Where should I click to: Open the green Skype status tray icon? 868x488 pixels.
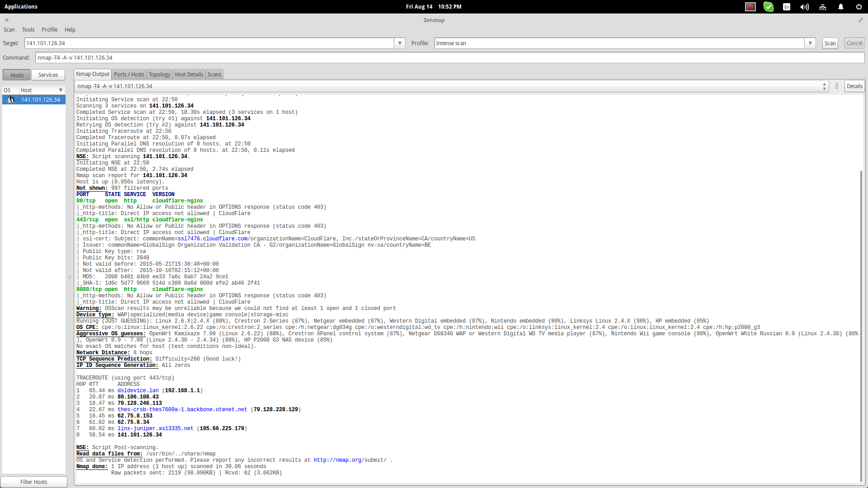tap(769, 7)
